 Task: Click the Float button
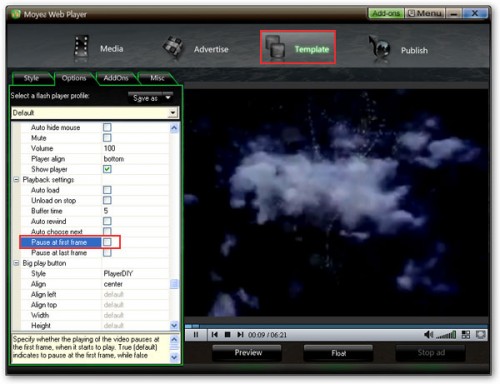[338, 353]
